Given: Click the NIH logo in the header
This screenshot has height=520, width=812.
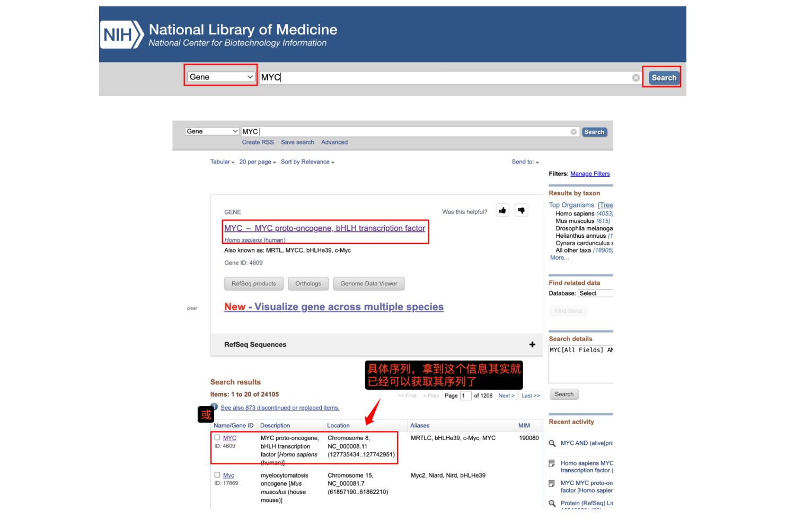Looking at the screenshot, I should pos(122,35).
